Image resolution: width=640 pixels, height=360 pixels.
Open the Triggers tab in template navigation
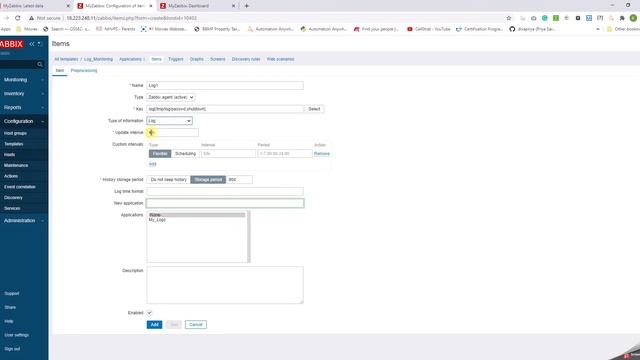[x=176, y=59]
